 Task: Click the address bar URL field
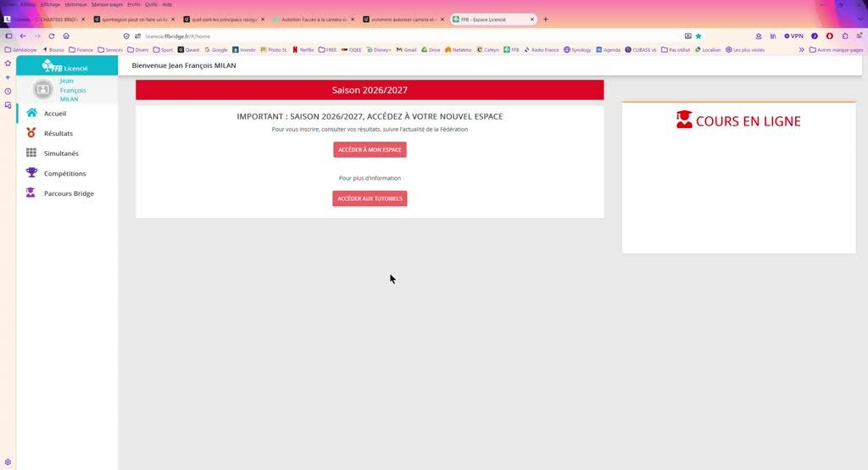(x=409, y=36)
